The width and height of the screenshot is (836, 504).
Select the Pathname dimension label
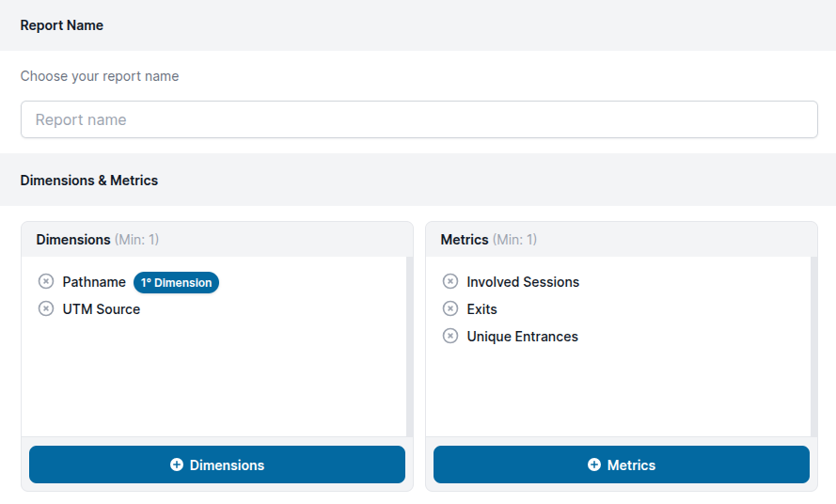pos(94,282)
